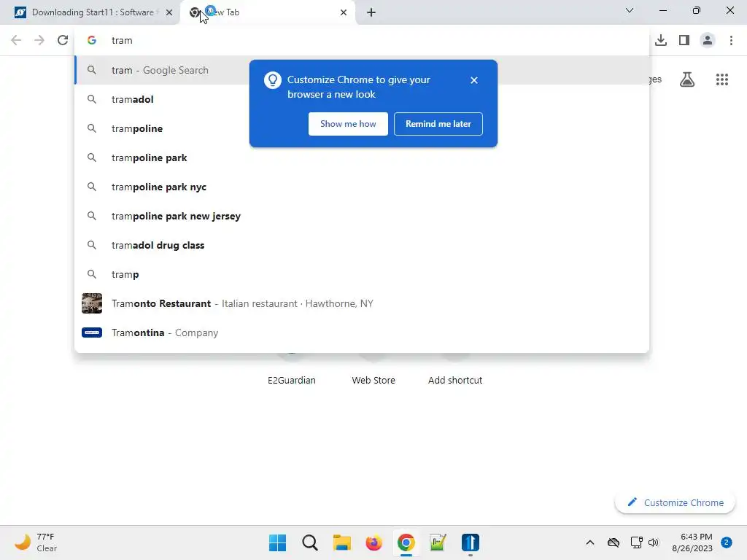Viewport: 747px width, 560px height.
Task: Close the New Tab tab
Action: point(344,12)
